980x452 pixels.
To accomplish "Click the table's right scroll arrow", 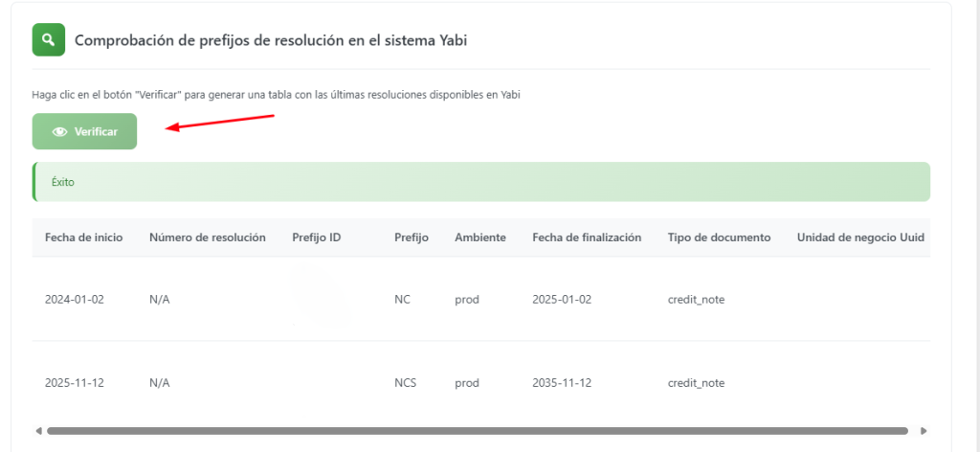I will click(x=923, y=431).
